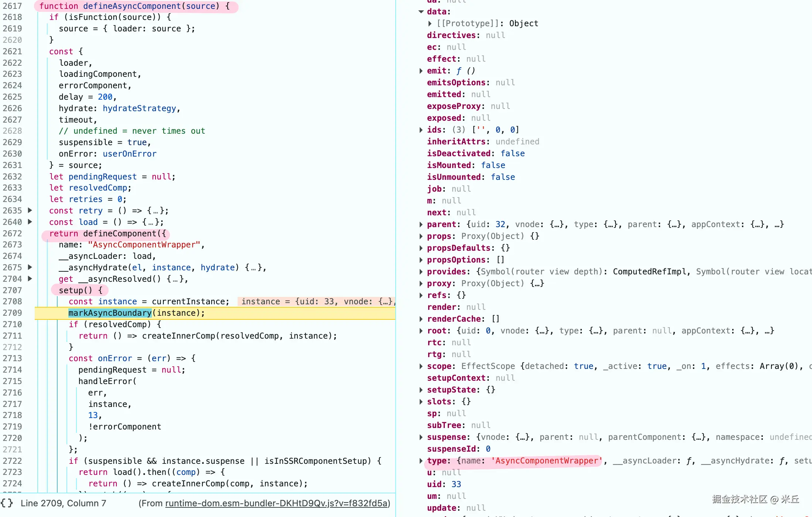Click handleError call on line 2715
This screenshot has height=517, width=812.
pos(105,381)
